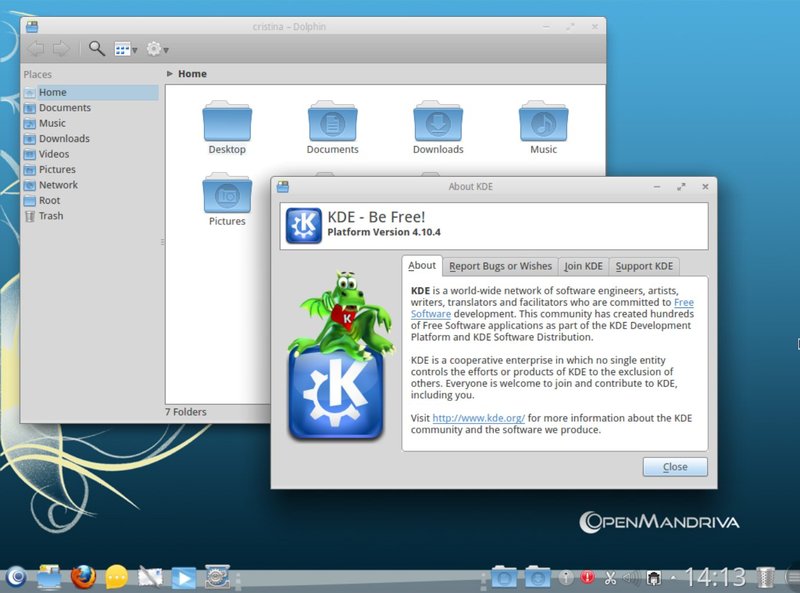The height and width of the screenshot is (593, 800).
Task: Click the '7 Folders' status bar text
Action: click(x=186, y=412)
